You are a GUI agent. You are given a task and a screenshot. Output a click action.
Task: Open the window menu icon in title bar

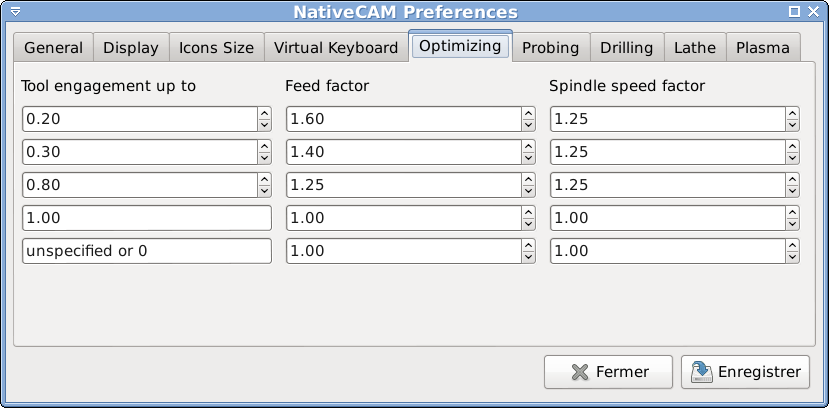tap(15, 11)
